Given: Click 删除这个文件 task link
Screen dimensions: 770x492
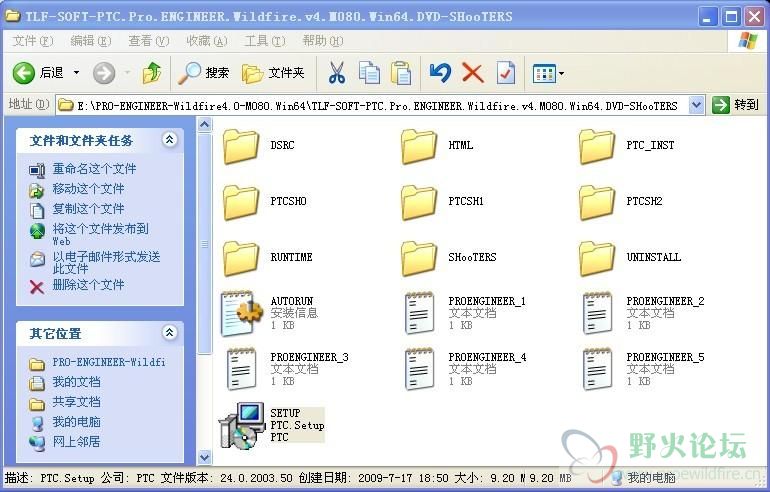Looking at the screenshot, I should [88, 285].
